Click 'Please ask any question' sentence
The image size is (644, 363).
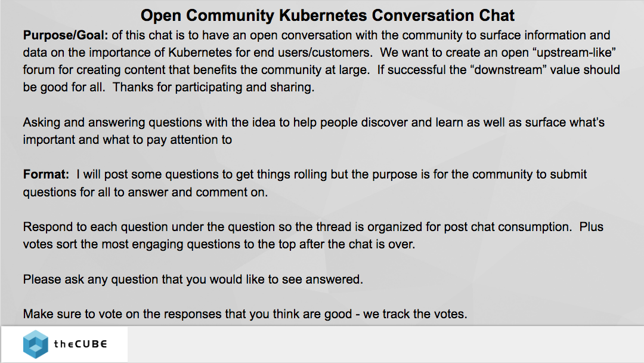(193, 279)
